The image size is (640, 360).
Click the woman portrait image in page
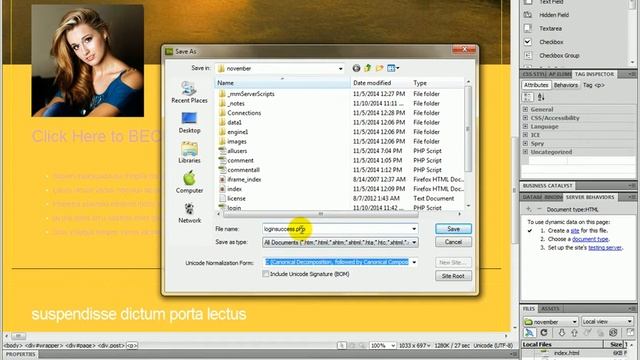[x=88, y=61]
